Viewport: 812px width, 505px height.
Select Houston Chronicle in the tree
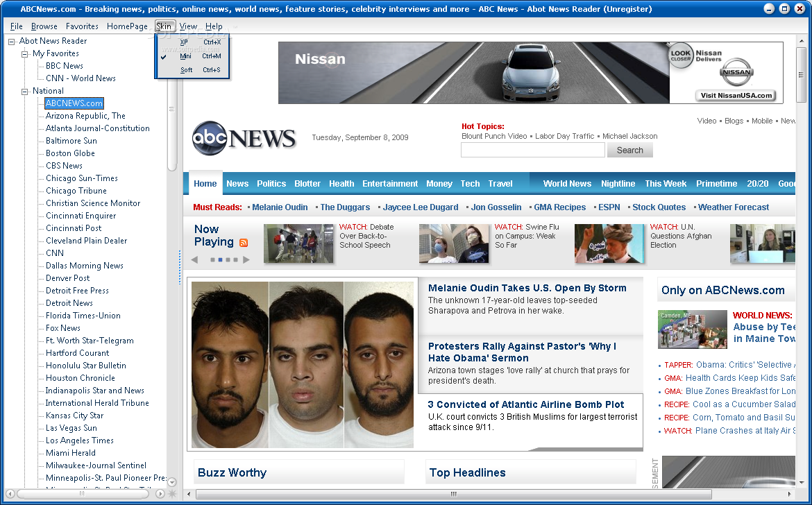click(81, 378)
